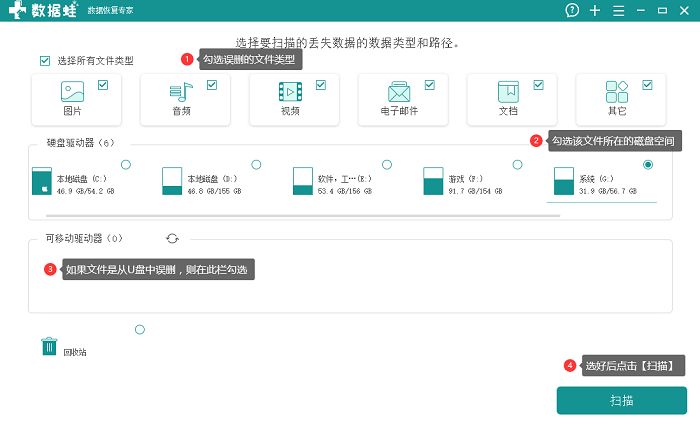700x426 pixels.
Task: Toggle 选择所有文件类型 checkbox
Action: coord(45,61)
